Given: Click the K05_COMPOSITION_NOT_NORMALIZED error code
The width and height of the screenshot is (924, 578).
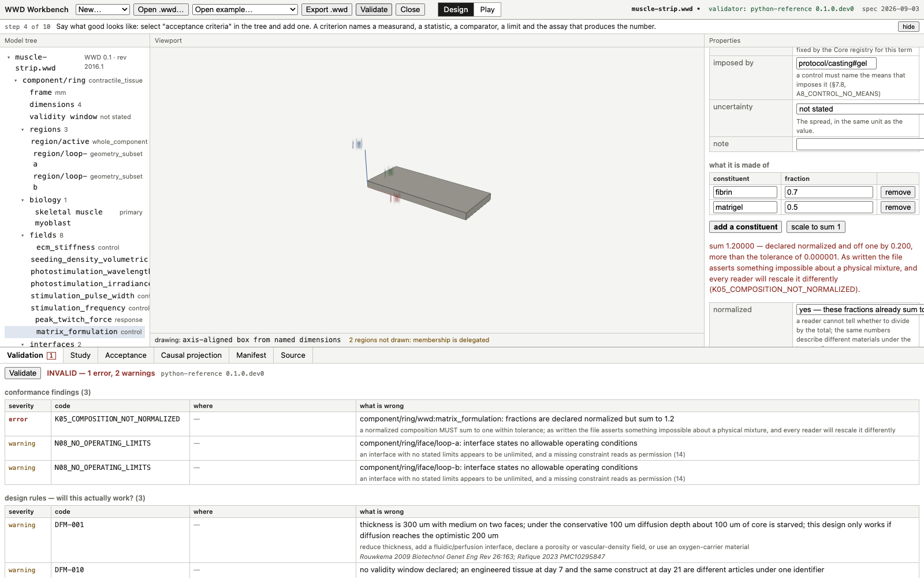Looking at the screenshot, I should 117,419.
